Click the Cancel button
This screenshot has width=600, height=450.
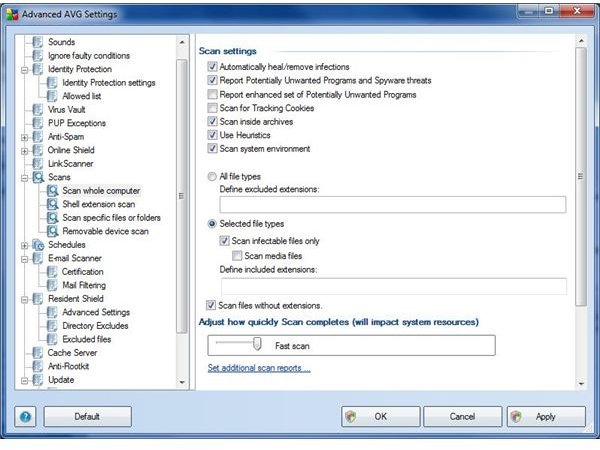tap(462, 416)
